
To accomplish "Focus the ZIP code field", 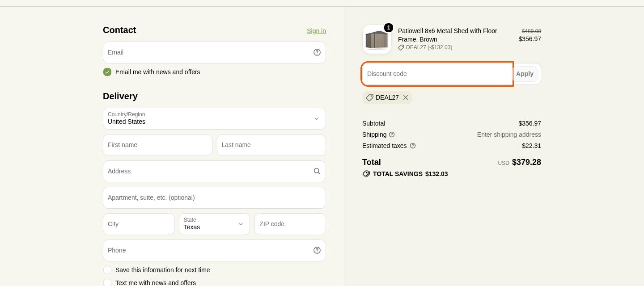I will pos(290,224).
